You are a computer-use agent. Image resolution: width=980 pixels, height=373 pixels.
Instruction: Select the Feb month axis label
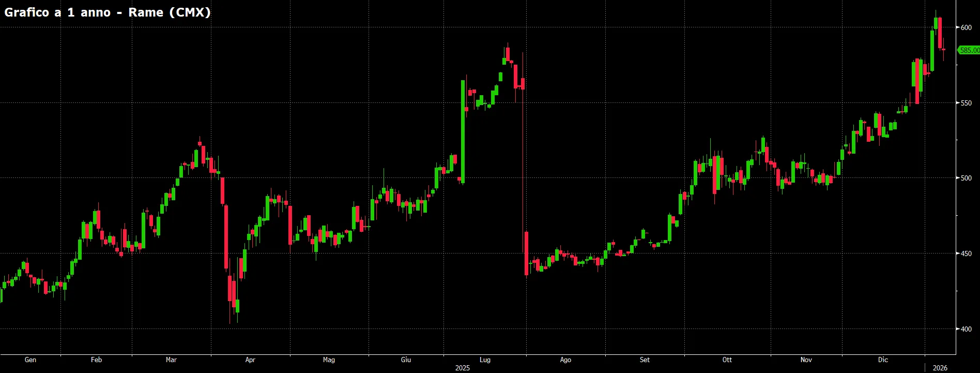point(96,360)
